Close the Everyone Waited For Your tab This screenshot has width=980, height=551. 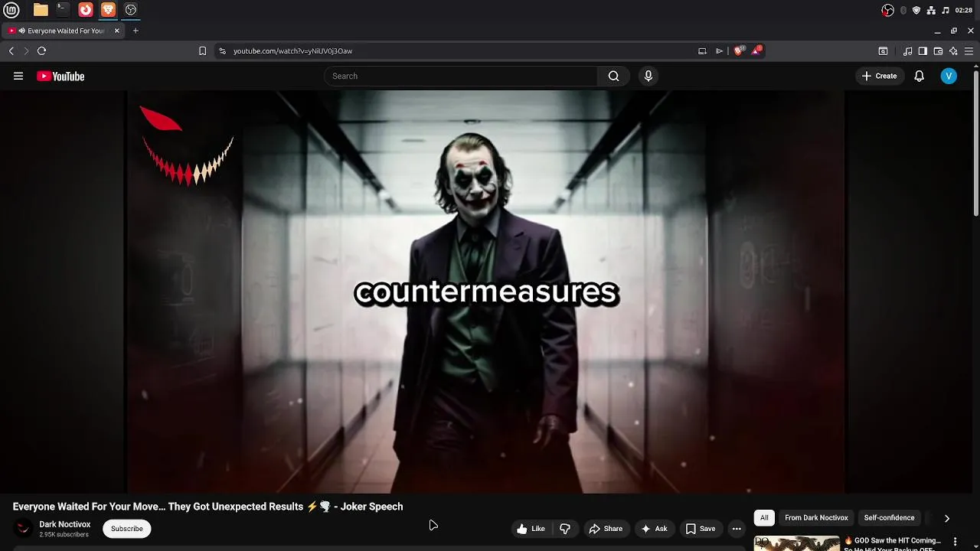(116, 31)
